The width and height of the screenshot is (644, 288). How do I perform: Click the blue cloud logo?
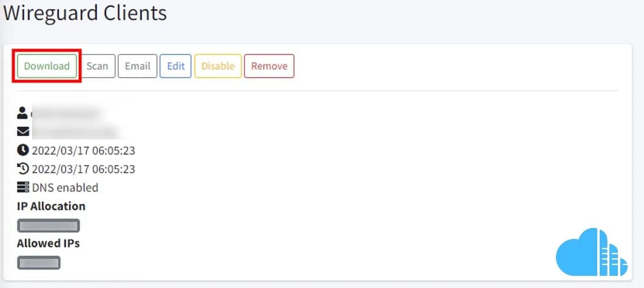coord(592,252)
